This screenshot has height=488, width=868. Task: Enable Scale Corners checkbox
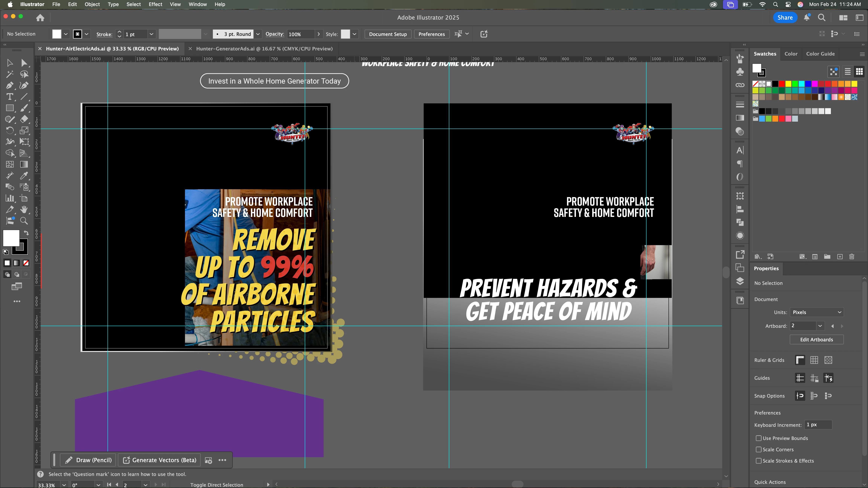[x=759, y=450]
